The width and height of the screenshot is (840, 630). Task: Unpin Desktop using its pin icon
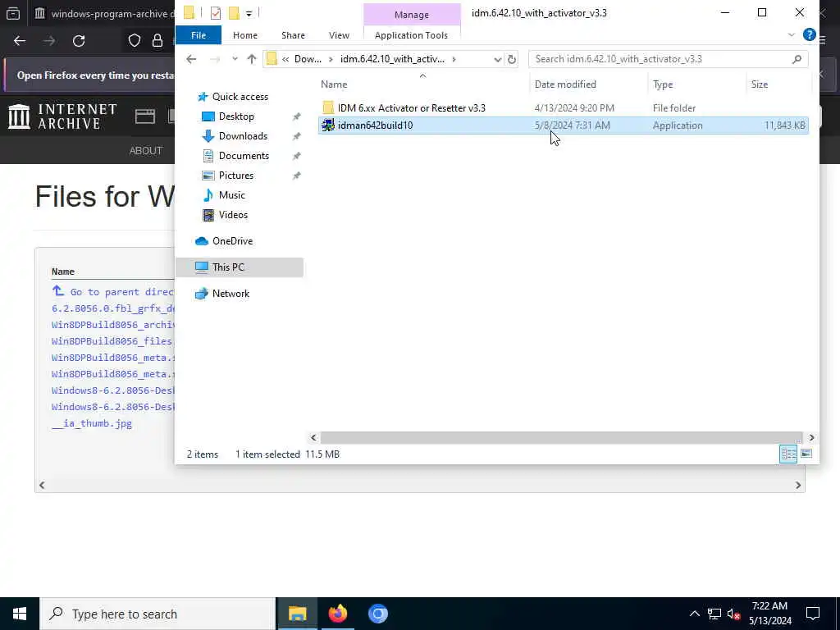click(x=296, y=116)
